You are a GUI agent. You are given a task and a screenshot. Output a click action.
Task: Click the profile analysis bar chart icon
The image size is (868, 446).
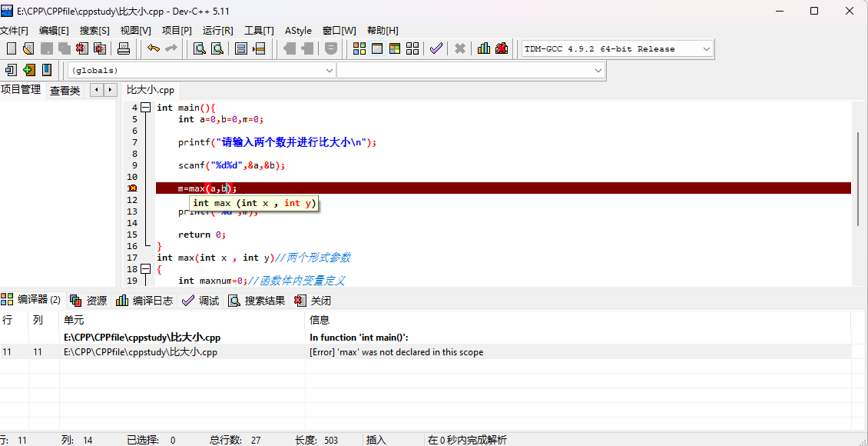(x=483, y=48)
